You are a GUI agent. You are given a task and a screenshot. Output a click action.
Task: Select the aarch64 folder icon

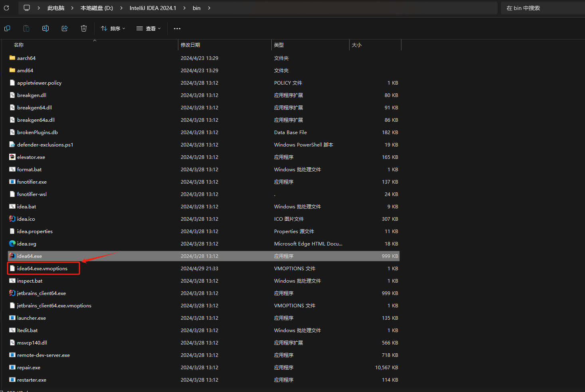[x=12, y=58]
